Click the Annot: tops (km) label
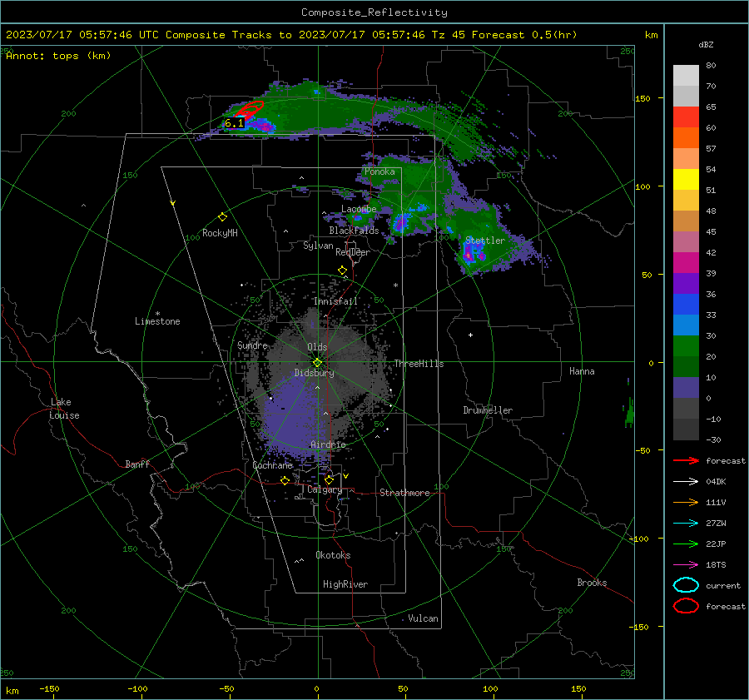749x700 pixels. (58, 56)
